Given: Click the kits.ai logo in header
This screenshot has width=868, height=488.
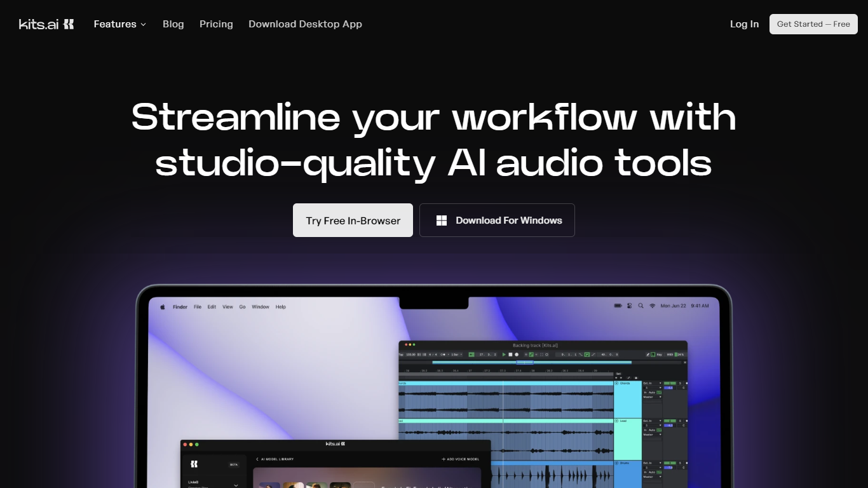Looking at the screenshot, I should [46, 24].
